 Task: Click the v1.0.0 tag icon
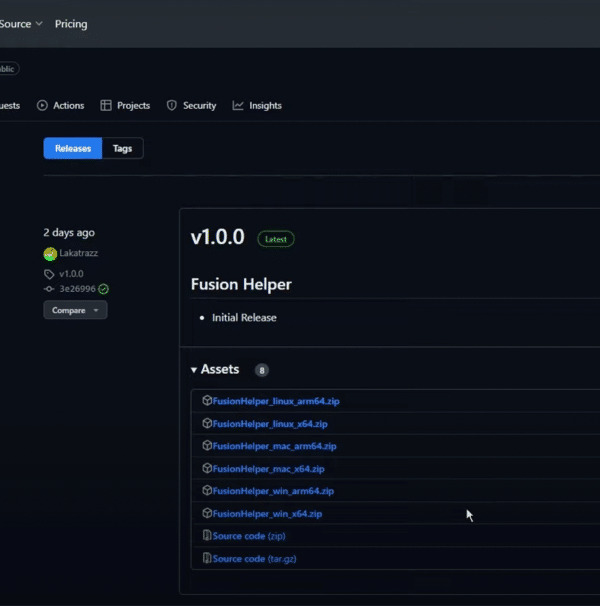49,274
